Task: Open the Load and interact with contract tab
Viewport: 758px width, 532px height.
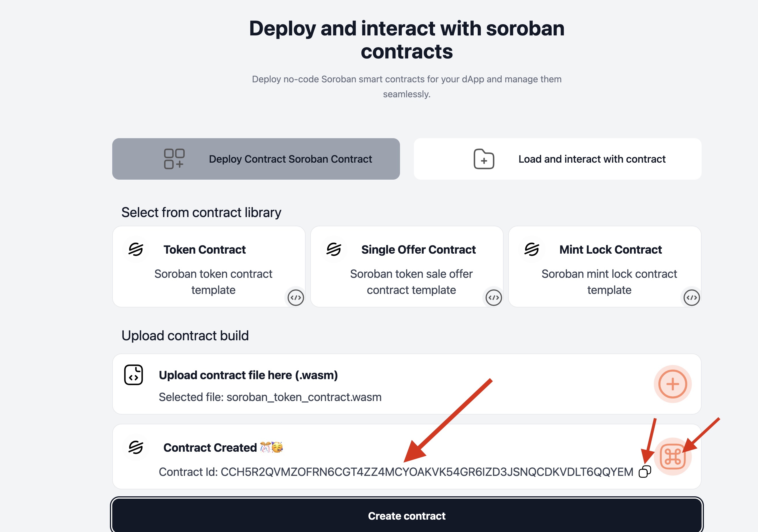Action: click(557, 159)
